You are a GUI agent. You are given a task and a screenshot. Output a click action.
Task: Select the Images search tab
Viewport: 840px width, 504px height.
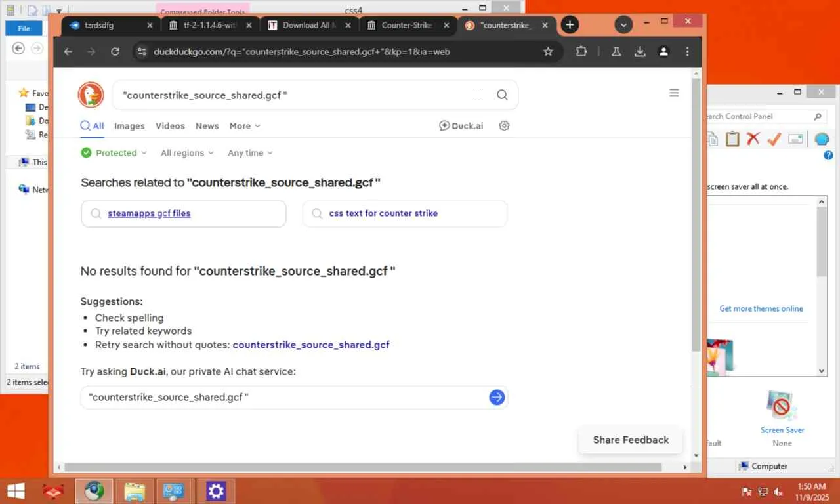(x=129, y=126)
